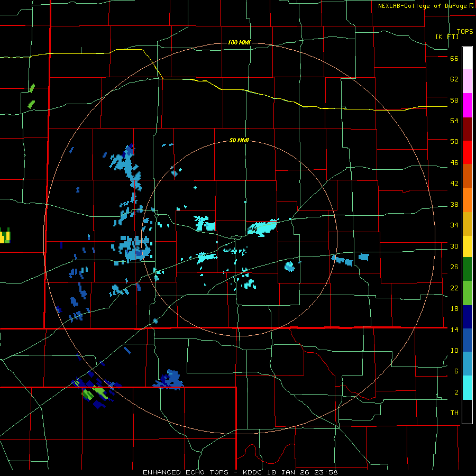Select the '14' legend value

click(454, 329)
